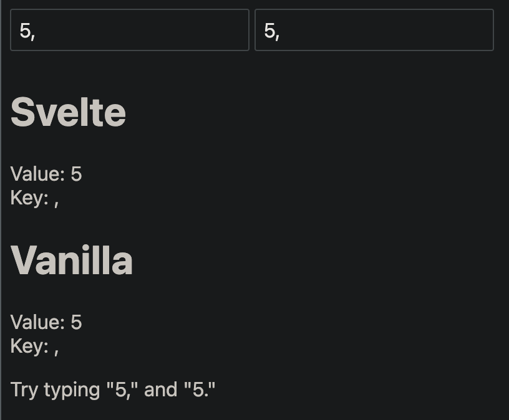
Task: Select the text "5," in the right input
Action: tap(270, 30)
